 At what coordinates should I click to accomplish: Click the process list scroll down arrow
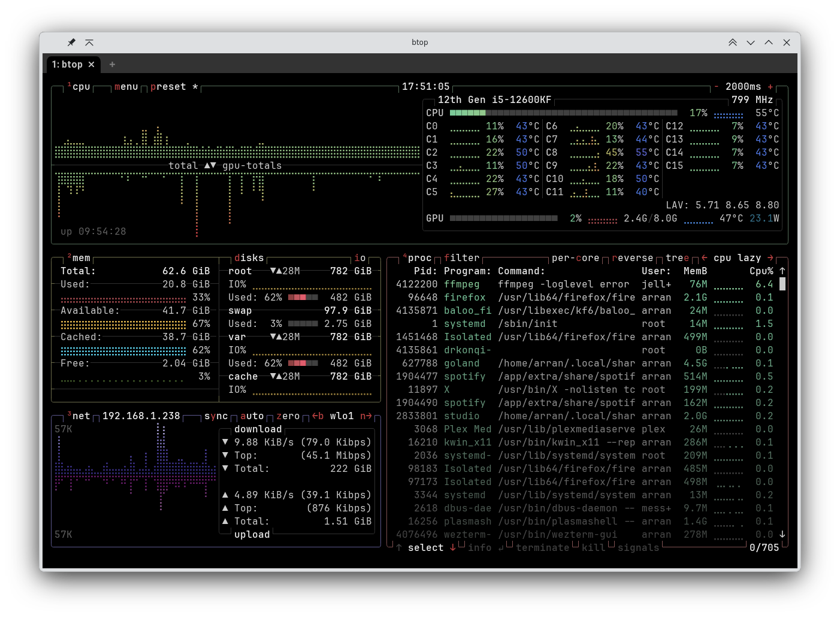782,534
